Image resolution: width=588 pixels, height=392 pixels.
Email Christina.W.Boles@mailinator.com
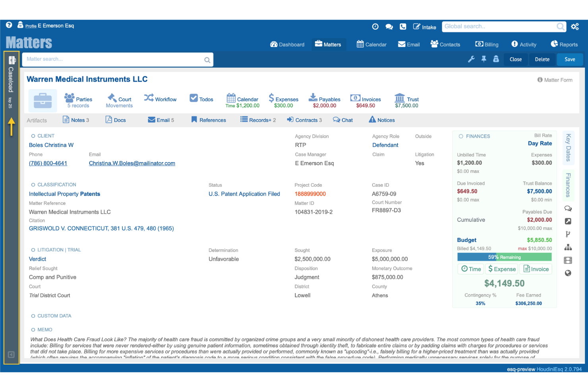(132, 163)
